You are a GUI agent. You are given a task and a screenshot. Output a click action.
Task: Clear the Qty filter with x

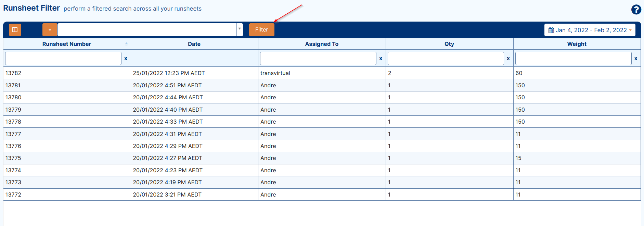pos(508,59)
